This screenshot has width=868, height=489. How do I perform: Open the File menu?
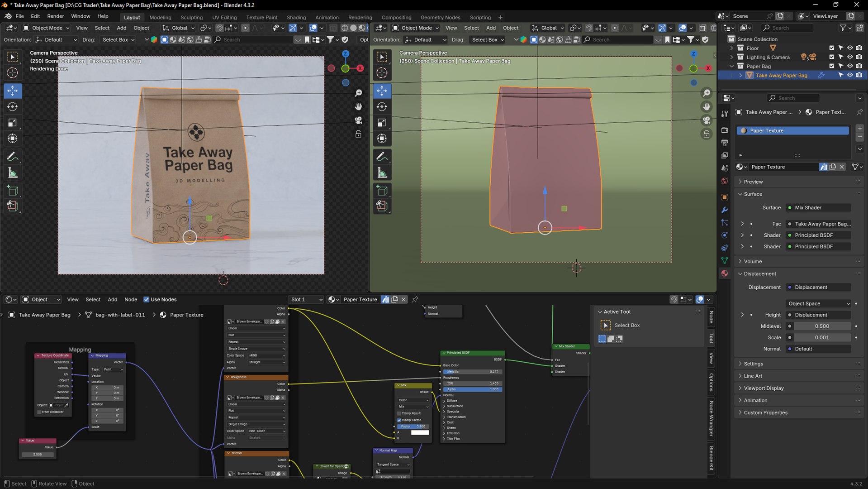(x=19, y=16)
